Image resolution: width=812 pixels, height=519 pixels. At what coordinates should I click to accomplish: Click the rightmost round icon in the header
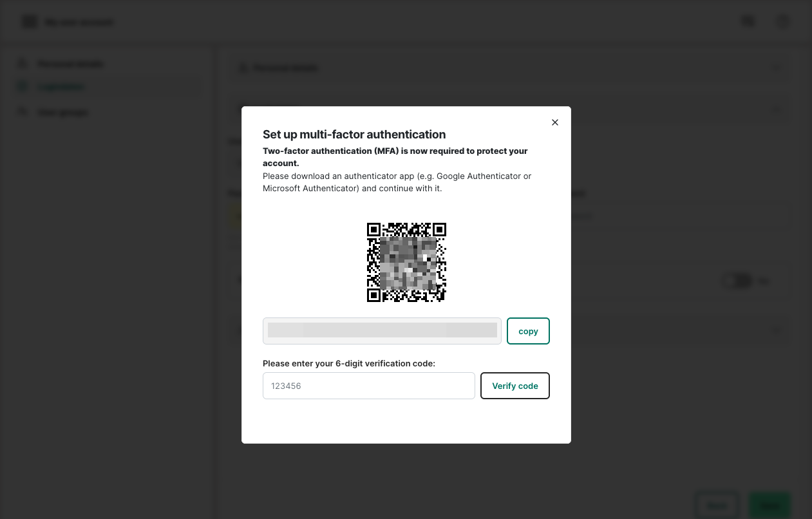pos(782,21)
